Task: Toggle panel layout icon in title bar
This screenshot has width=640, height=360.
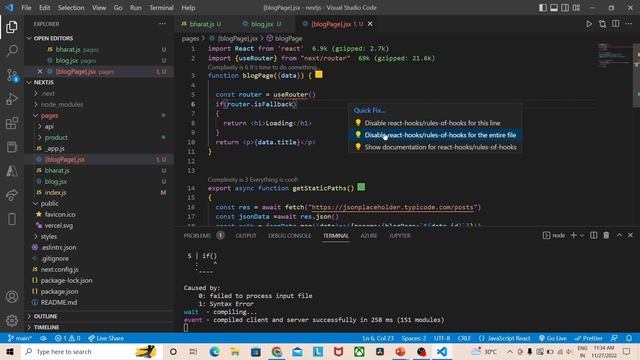Action: coord(554,8)
